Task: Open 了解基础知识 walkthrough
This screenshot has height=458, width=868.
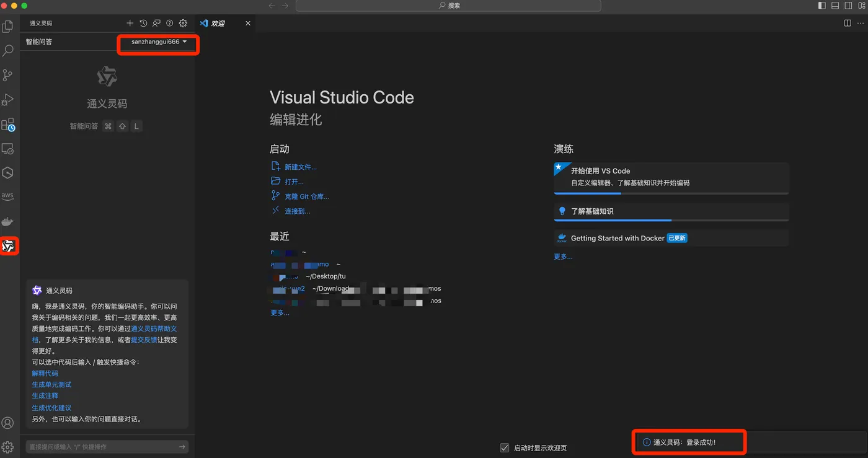Action: click(671, 211)
